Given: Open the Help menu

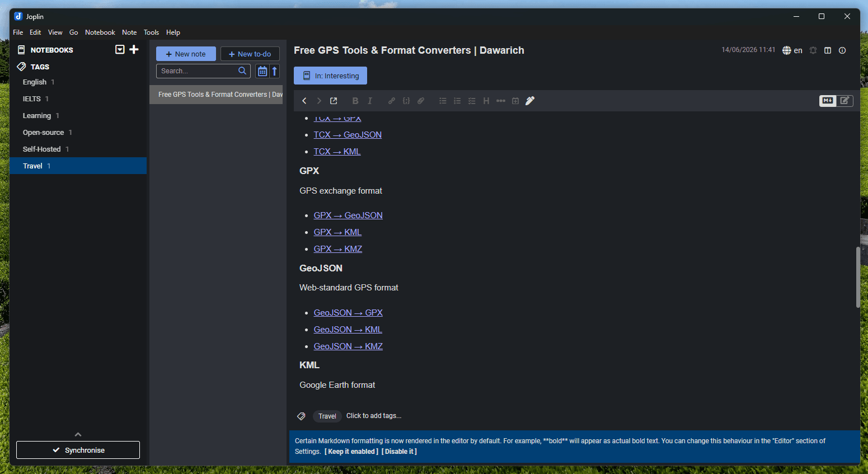Looking at the screenshot, I should [x=173, y=32].
